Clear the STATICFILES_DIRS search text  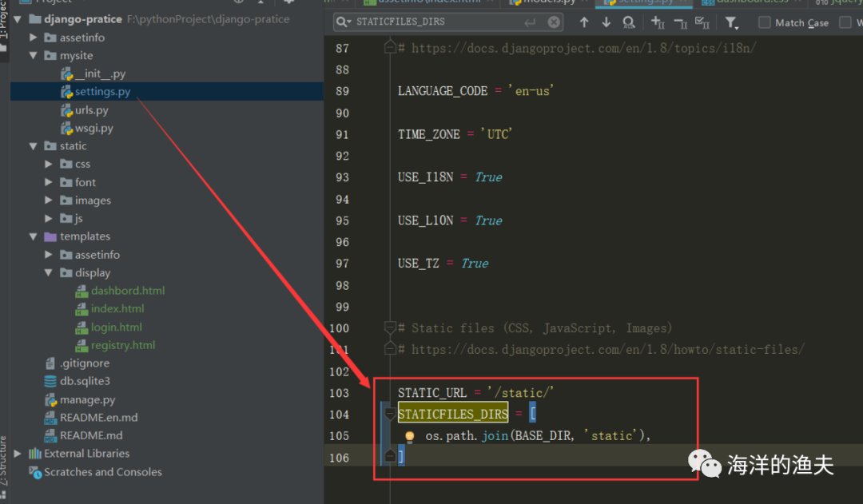554,22
